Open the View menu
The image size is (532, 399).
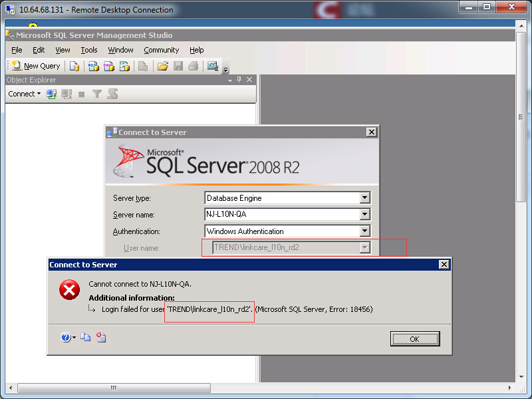63,51
